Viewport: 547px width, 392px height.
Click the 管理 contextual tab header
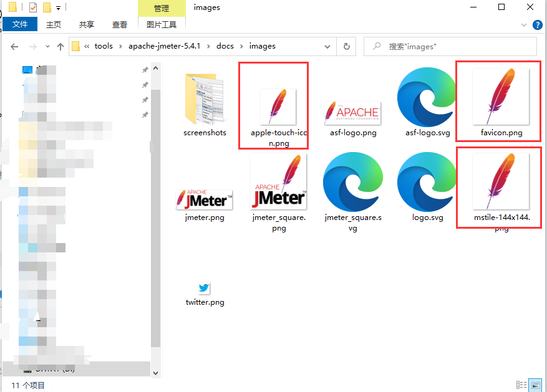(162, 8)
